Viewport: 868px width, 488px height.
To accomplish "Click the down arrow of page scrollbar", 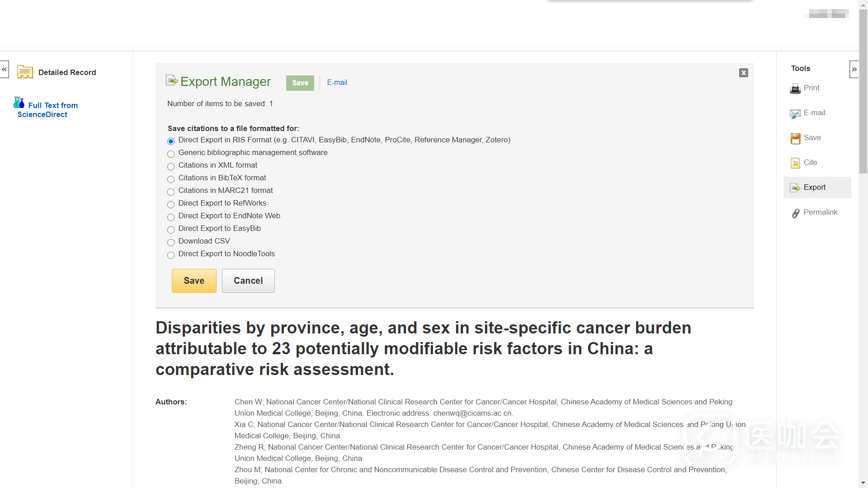I will click(863, 483).
